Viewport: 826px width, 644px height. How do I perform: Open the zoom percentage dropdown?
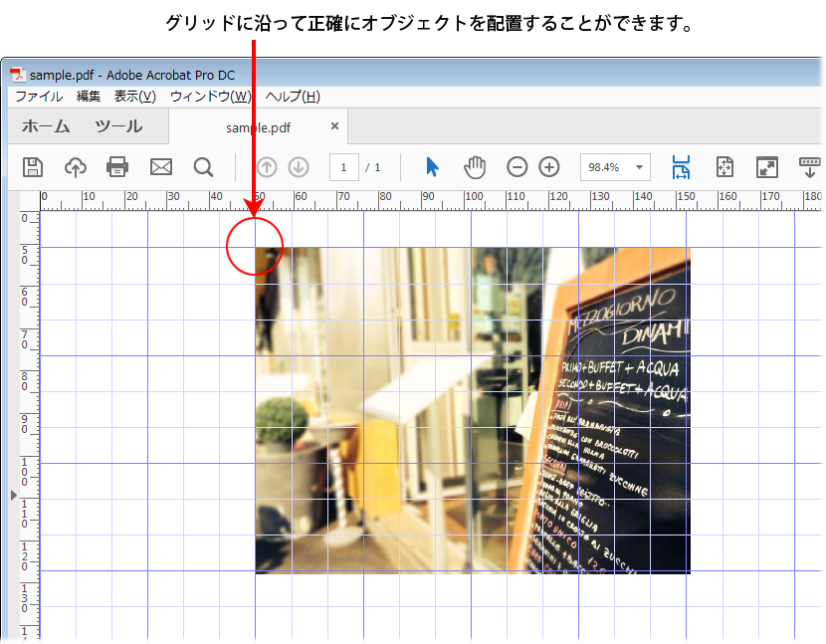(638, 166)
